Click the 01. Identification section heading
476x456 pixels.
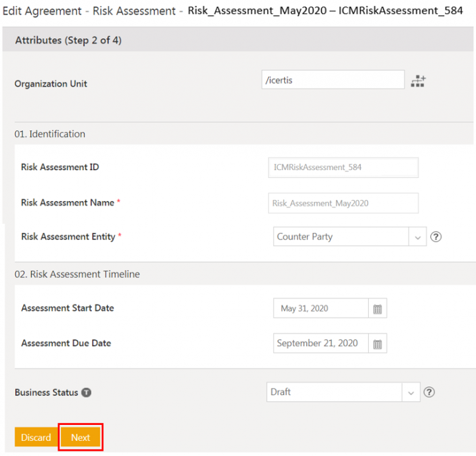point(50,134)
